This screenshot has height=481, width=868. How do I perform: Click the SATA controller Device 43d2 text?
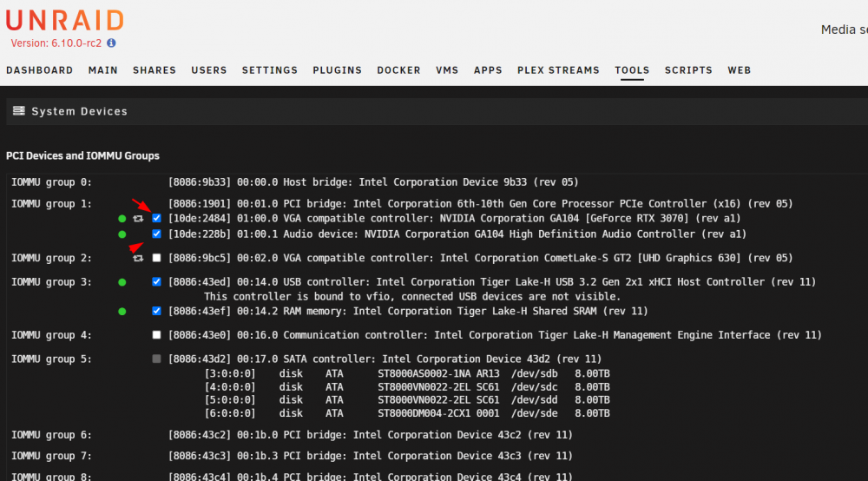[x=385, y=359]
